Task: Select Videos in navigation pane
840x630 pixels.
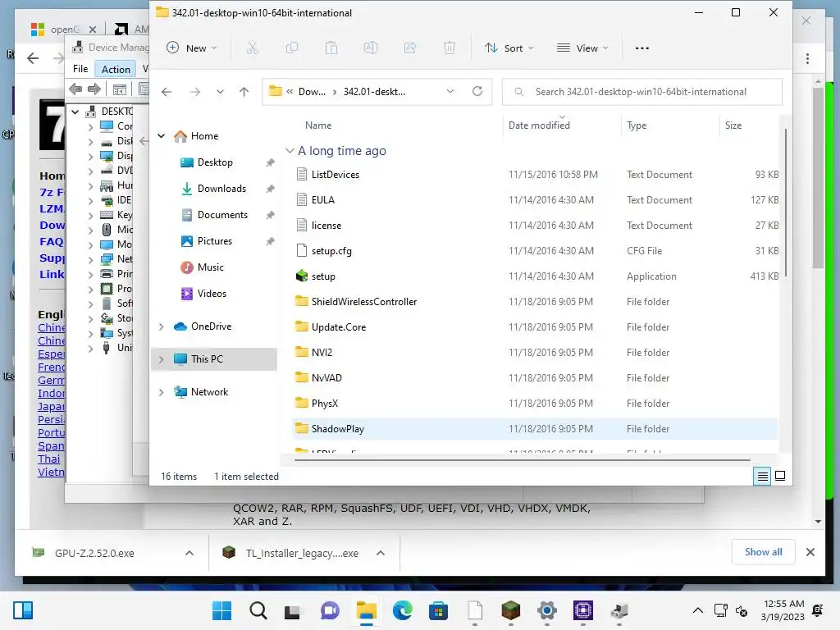Action: 212,294
